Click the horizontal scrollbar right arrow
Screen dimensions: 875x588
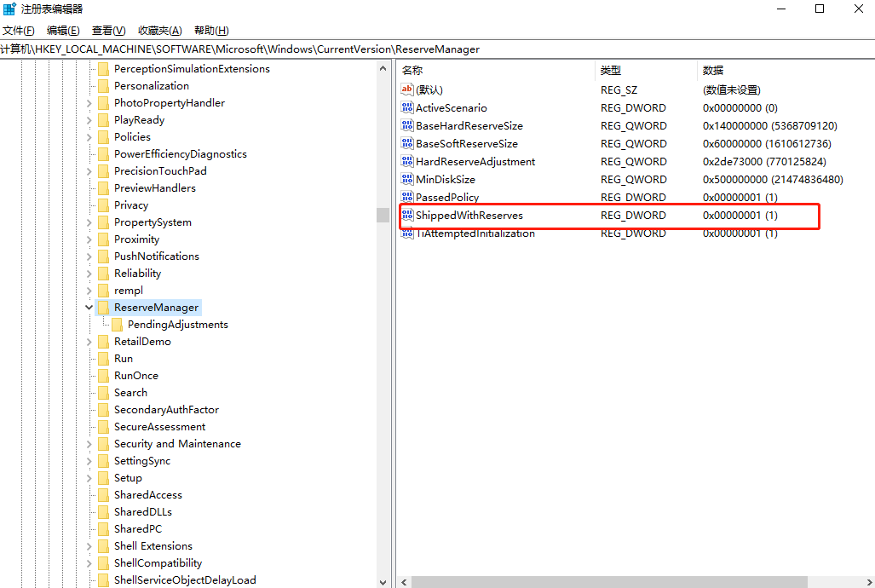pyautogui.click(x=868, y=582)
